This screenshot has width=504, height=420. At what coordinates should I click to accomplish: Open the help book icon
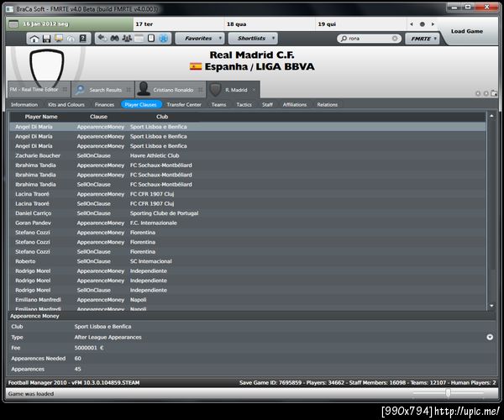click(x=83, y=39)
